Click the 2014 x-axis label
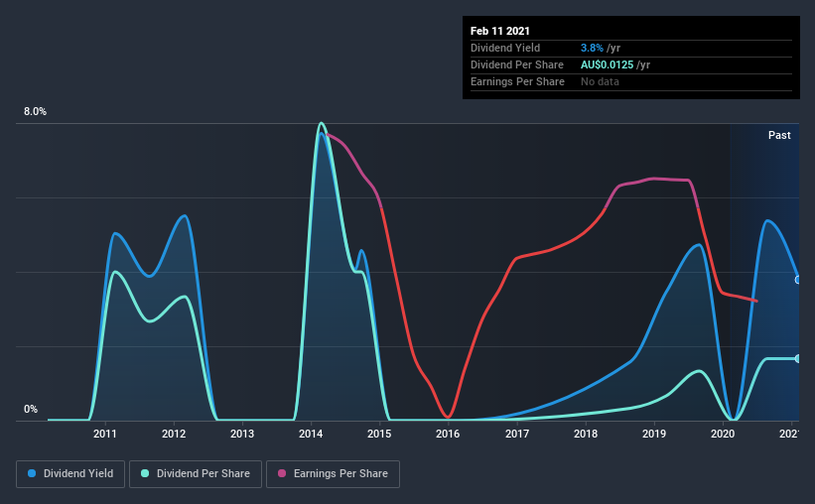 tap(311, 434)
